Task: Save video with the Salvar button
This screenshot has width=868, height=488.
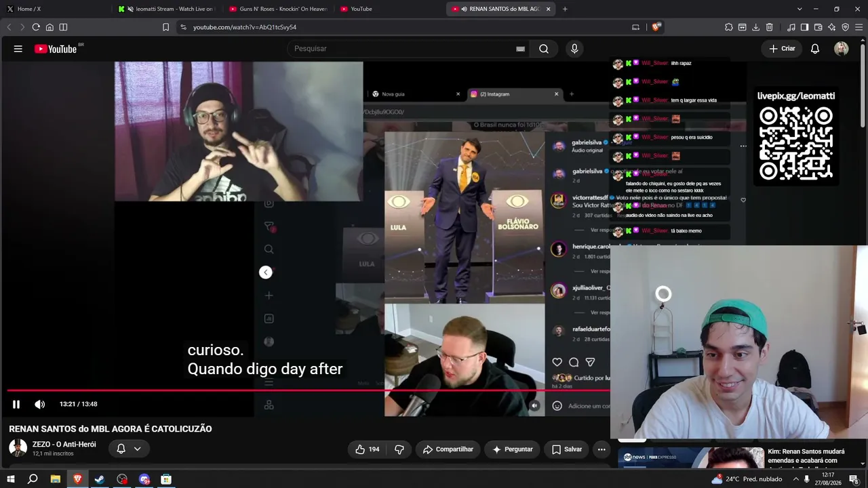Action: pos(567,449)
